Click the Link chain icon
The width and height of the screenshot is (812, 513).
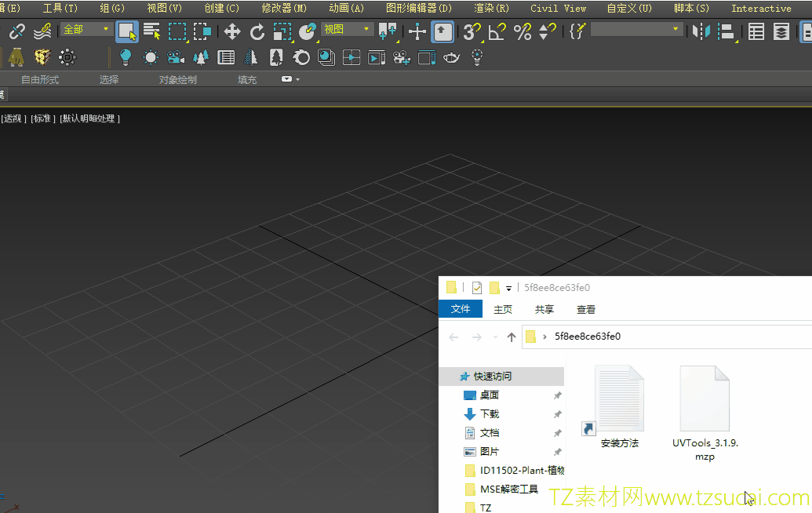(17, 32)
